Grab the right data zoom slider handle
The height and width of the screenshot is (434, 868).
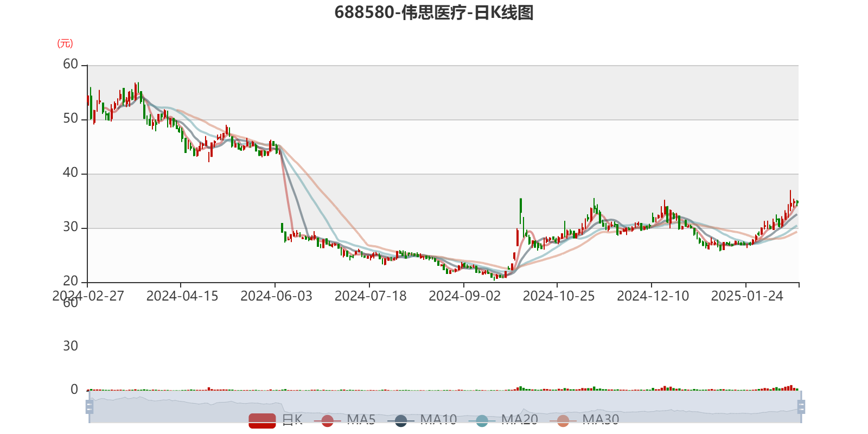[x=801, y=407]
